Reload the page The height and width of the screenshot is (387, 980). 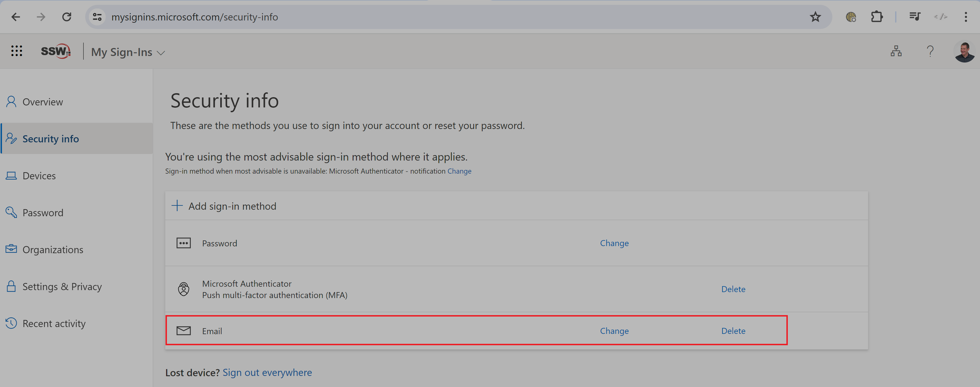coord(67,17)
